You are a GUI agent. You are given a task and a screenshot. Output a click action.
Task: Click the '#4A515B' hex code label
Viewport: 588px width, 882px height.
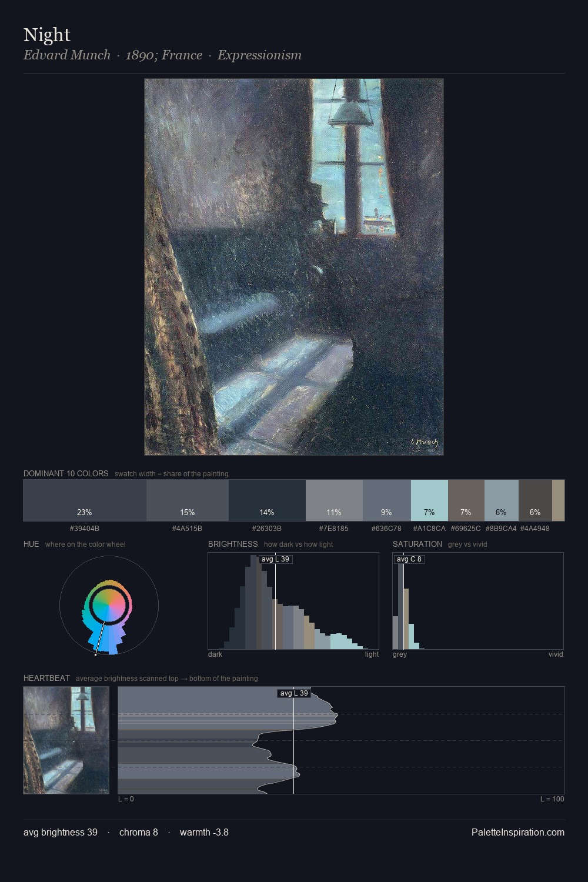tap(187, 529)
